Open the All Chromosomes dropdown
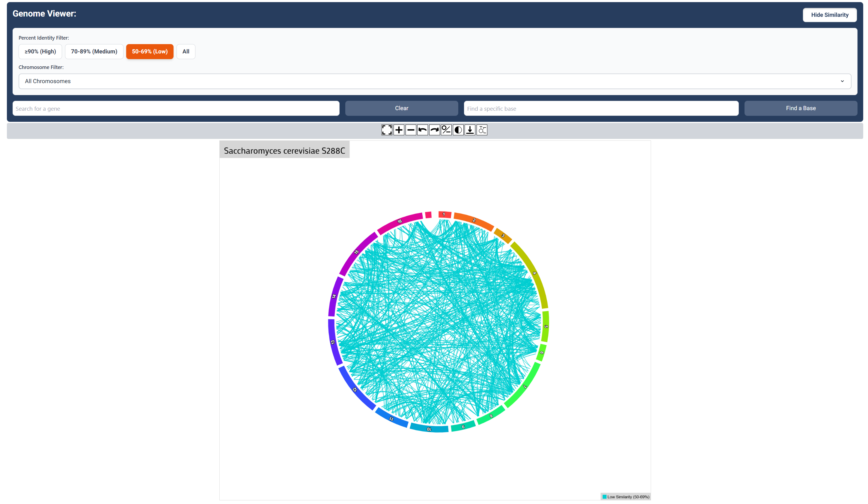 click(x=434, y=81)
